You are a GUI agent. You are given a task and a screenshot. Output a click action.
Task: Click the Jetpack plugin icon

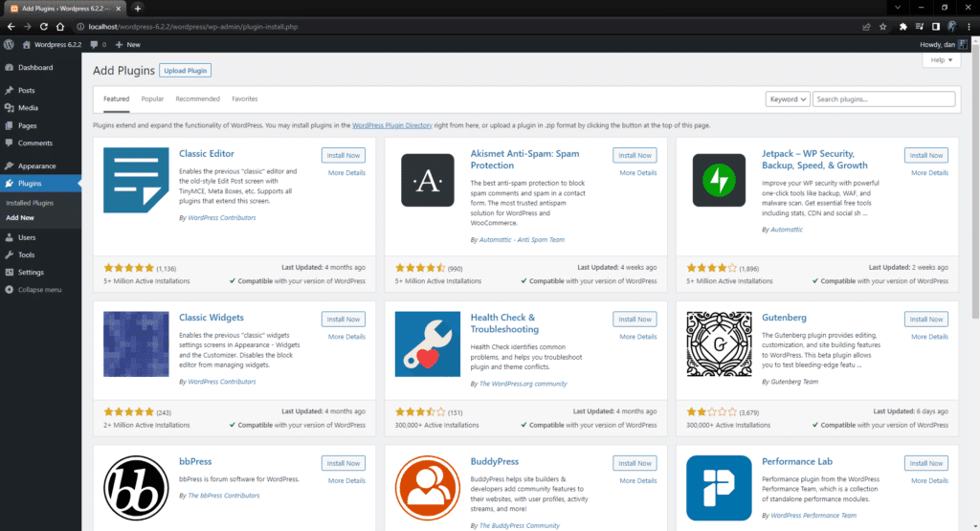click(719, 180)
